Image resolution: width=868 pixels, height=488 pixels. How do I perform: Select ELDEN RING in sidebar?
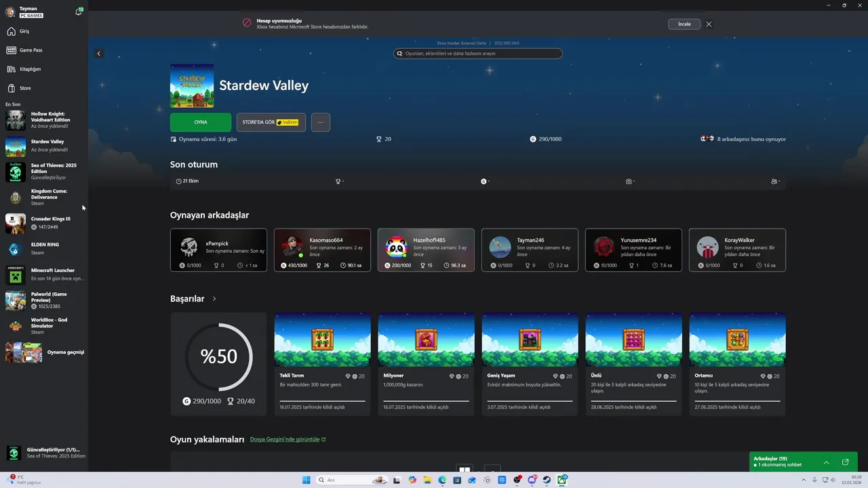pyautogui.click(x=44, y=249)
